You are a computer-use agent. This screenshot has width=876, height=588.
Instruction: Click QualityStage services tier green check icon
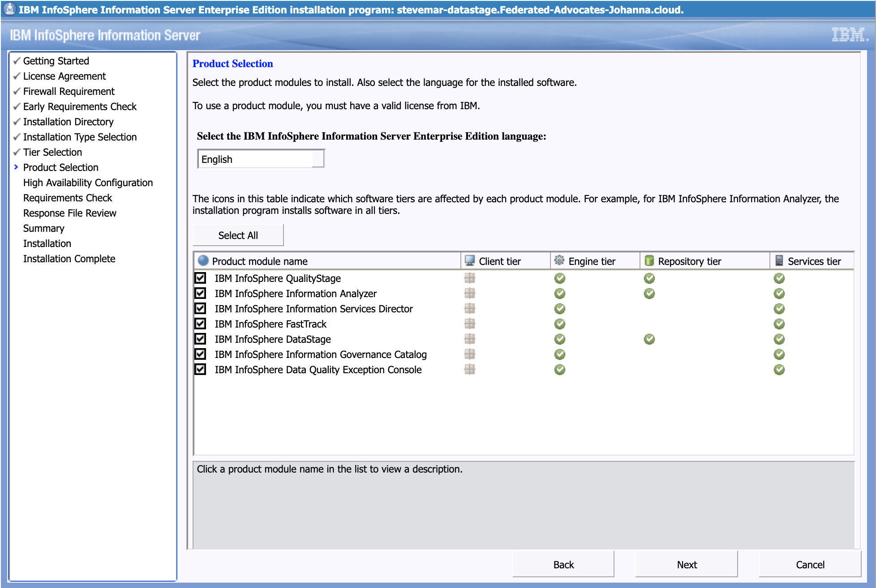[x=779, y=278]
